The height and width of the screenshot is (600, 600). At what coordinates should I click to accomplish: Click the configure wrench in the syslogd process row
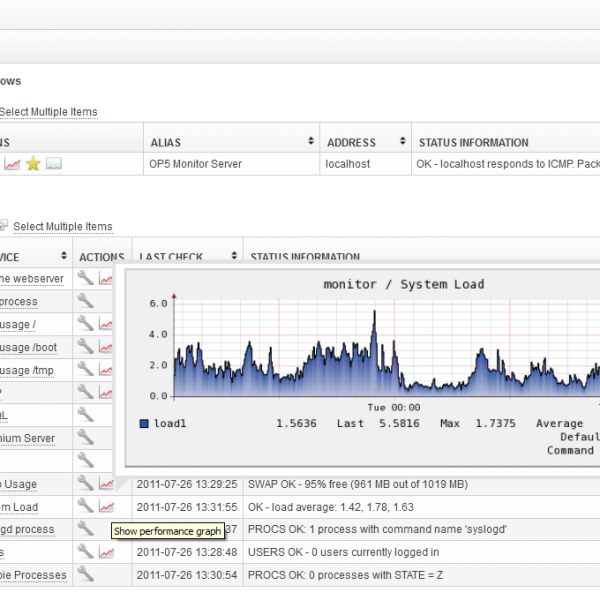(85, 529)
